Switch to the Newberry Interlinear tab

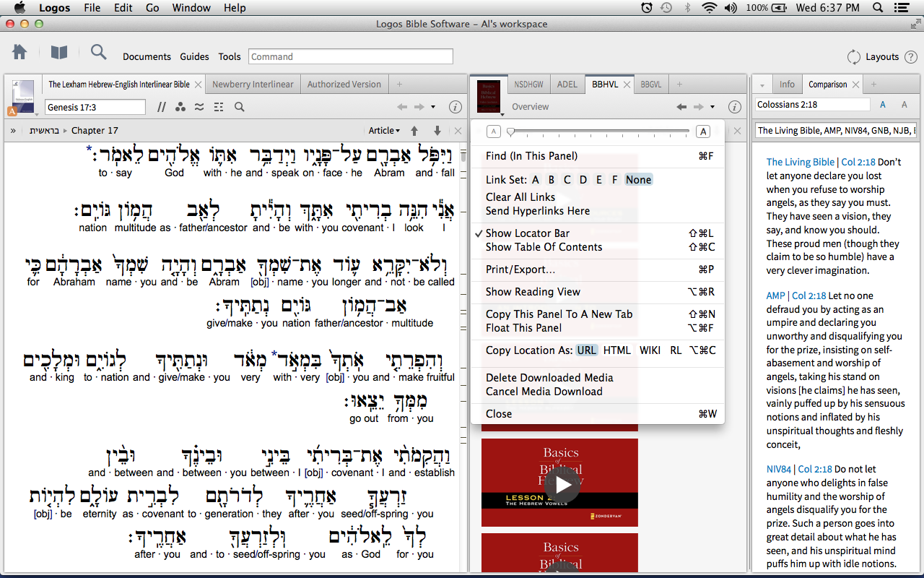click(x=253, y=85)
